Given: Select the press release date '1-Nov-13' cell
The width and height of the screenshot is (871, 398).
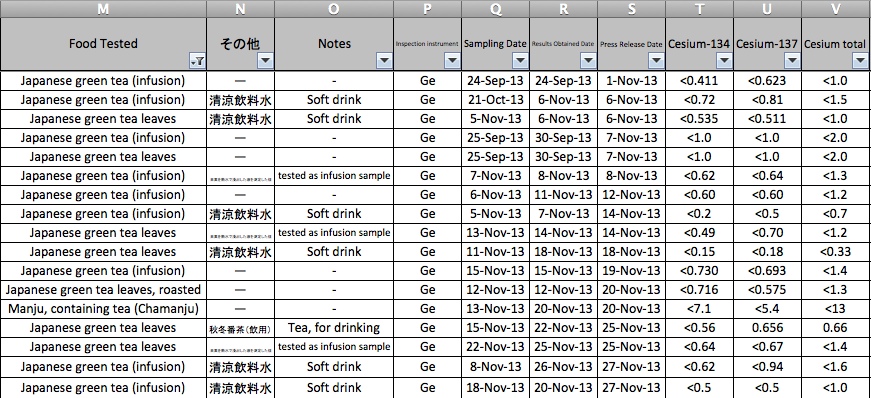Looking at the screenshot, I should [632, 81].
